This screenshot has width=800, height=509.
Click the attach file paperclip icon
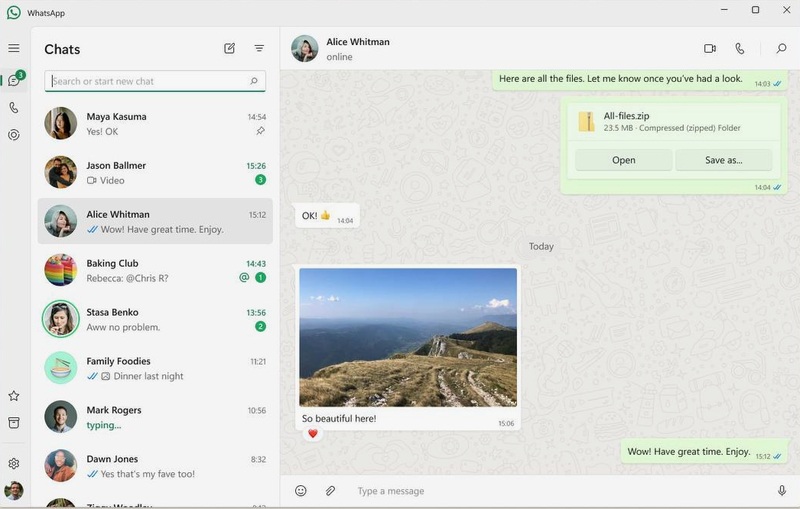tap(330, 491)
